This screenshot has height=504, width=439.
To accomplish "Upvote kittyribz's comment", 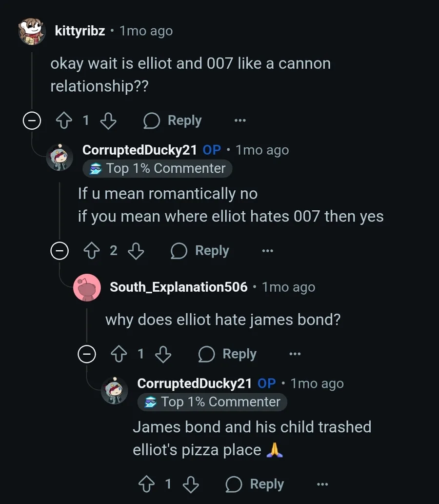I will point(64,121).
